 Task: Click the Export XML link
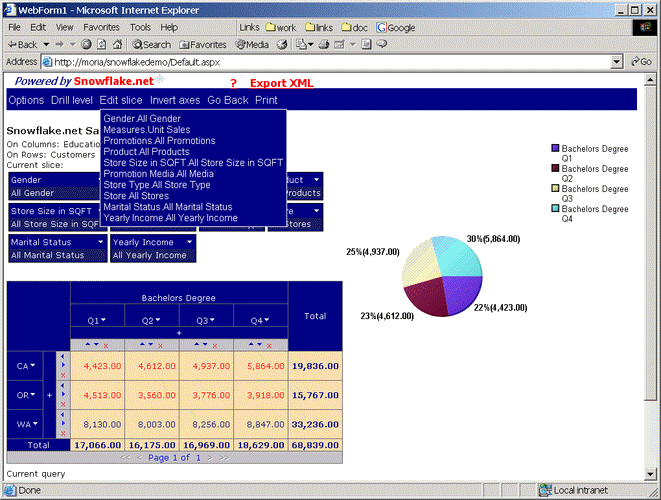pyautogui.click(x=282, y=83)
